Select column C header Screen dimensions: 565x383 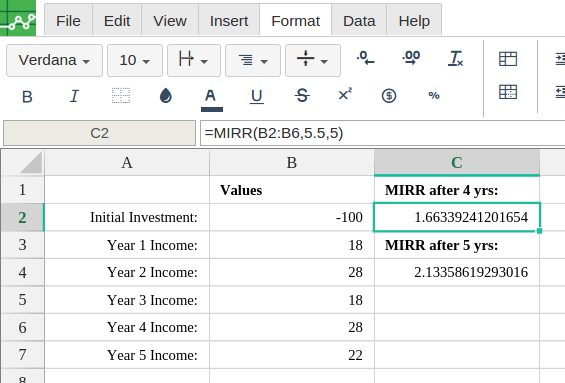tap(457, 162)
